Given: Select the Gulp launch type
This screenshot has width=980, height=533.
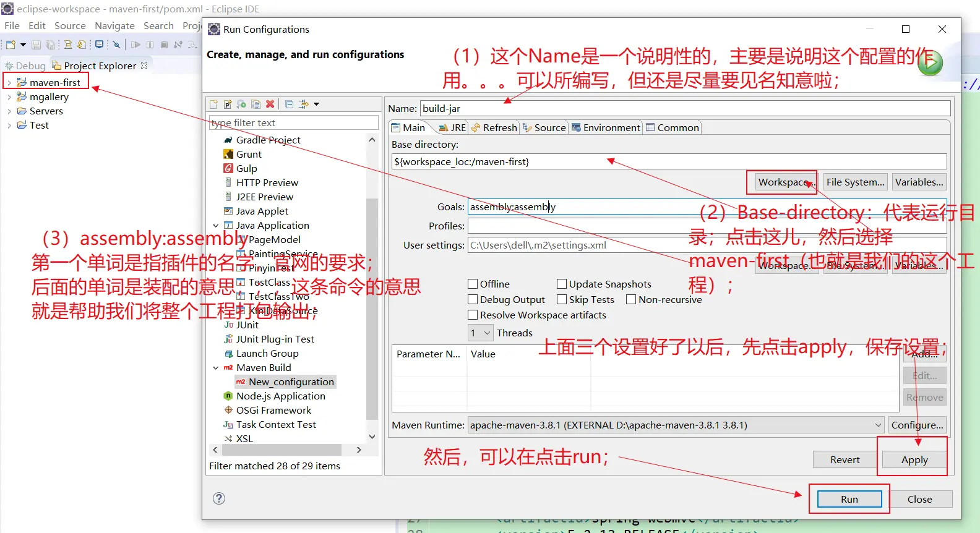Looking at the screenshot, I should pos(240,169).
